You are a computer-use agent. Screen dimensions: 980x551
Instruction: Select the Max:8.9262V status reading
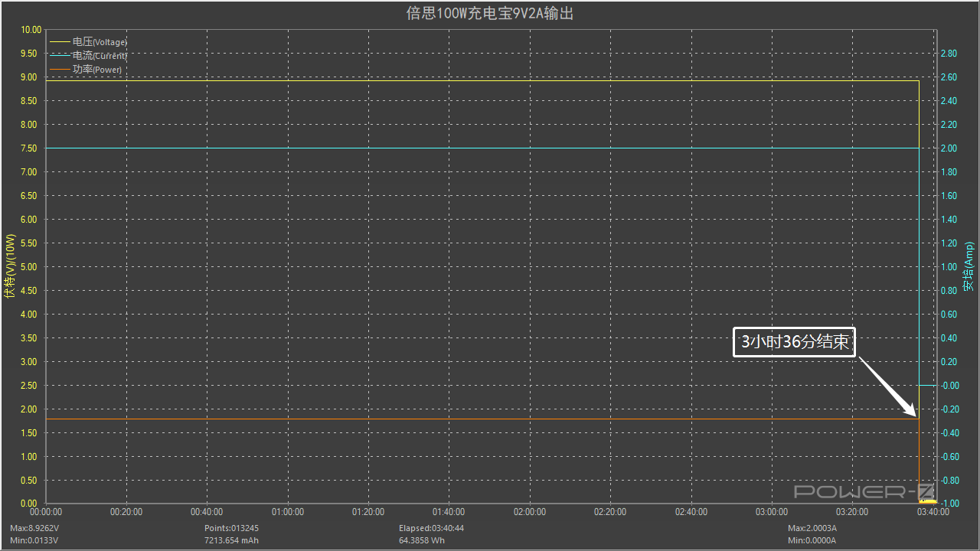(34, 528)
